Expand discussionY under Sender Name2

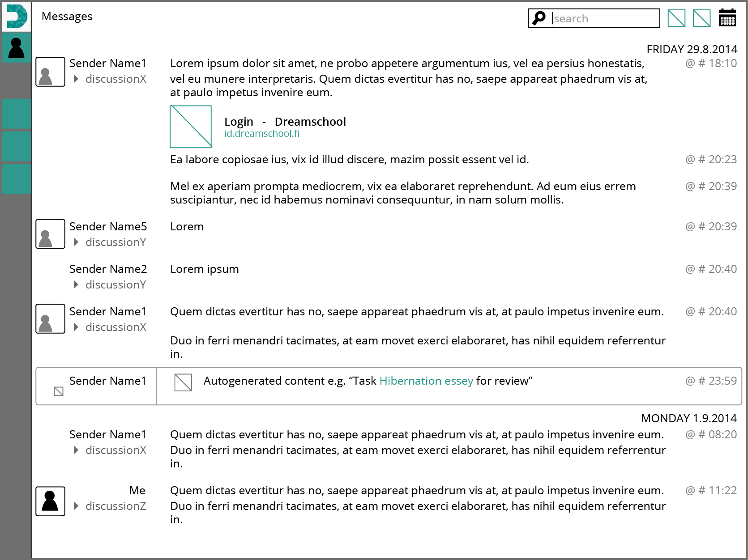coord(76,284)
